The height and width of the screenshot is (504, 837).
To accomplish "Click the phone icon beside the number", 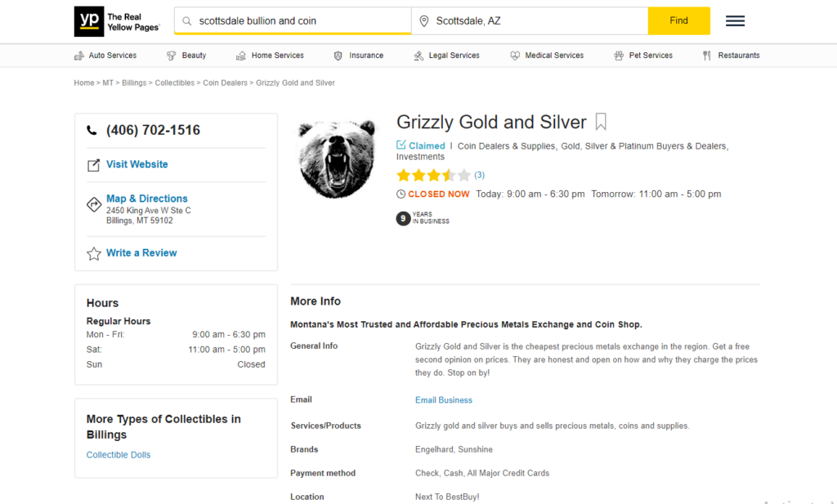I will point(92,130).
